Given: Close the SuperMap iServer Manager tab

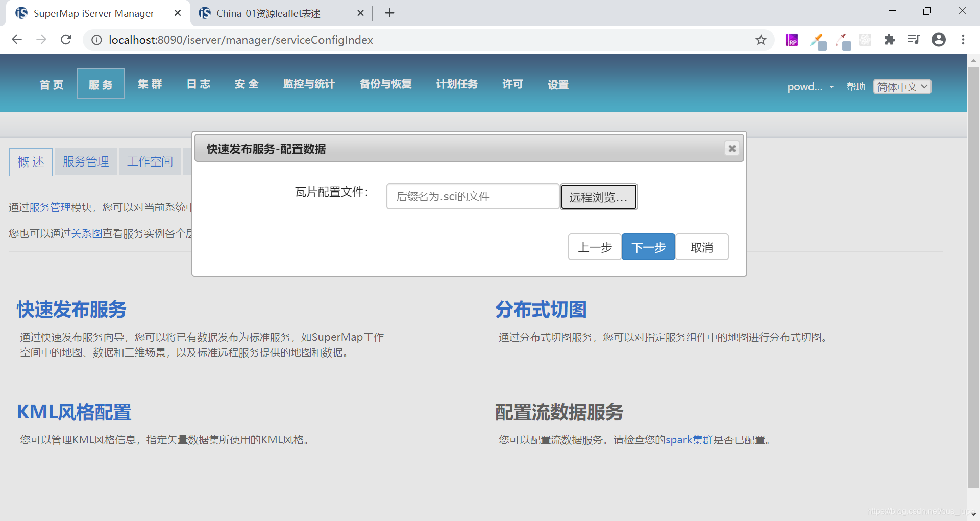Looking at the screenshot, I should 178,13.
